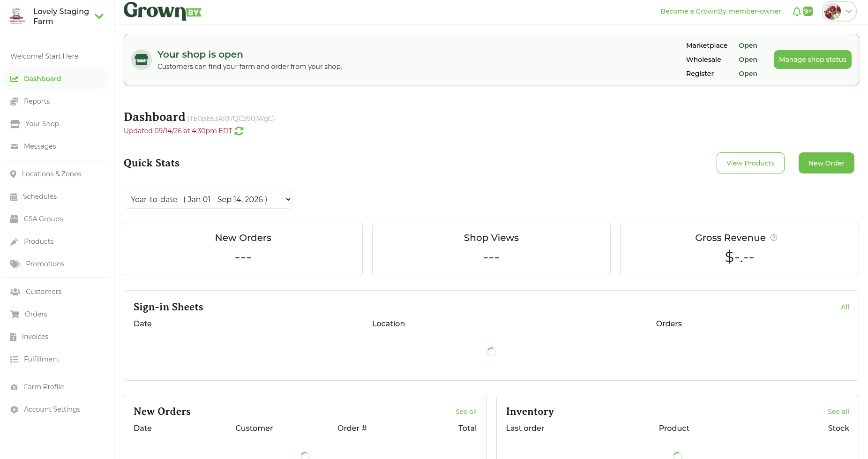Click the Locations & Zones pin icon
Image resolution: width=868 pixels, height=459 pixels.
(x=13, y=174)
